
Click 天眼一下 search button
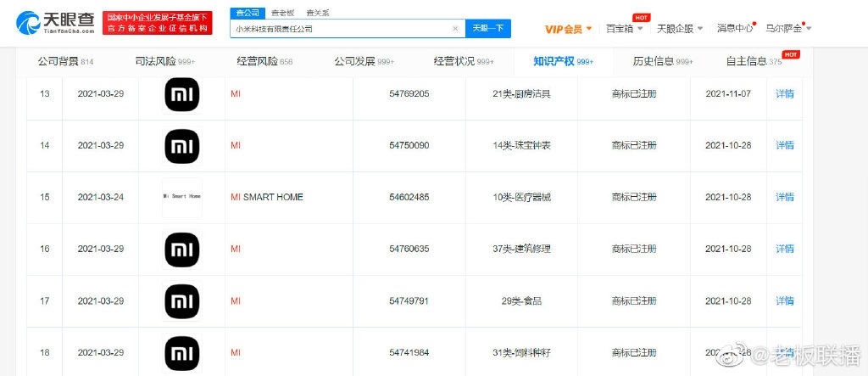(487, 28)
